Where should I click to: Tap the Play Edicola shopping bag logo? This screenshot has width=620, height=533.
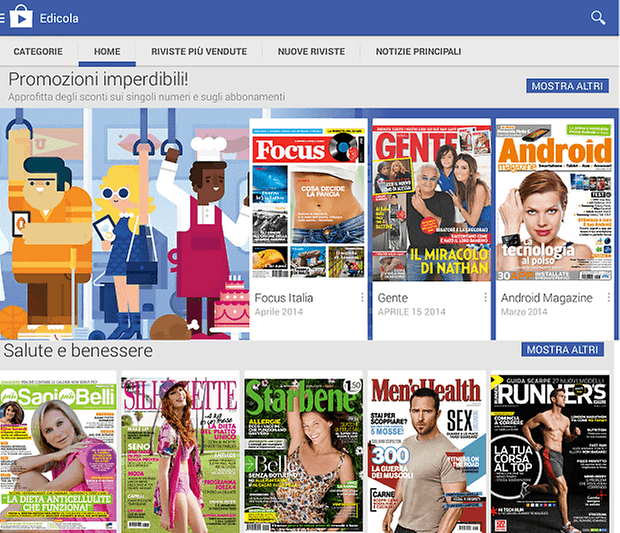coord(21,16)
